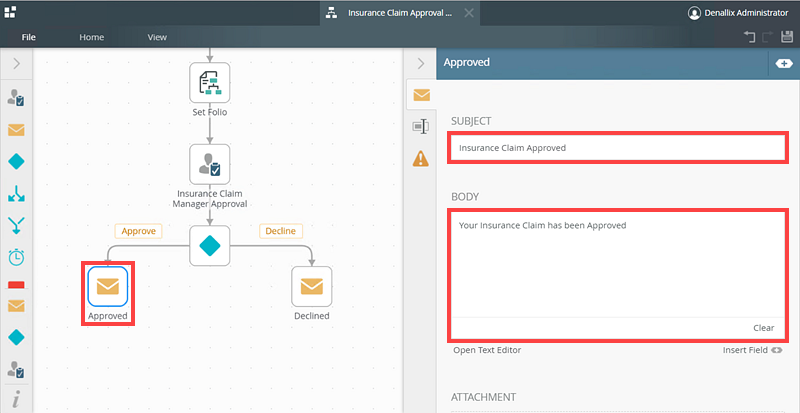The height and width of the screenshot is (413, 800).
Task: Click Clear in the body box
Action: pyautogui.click(x=763, y=328)
